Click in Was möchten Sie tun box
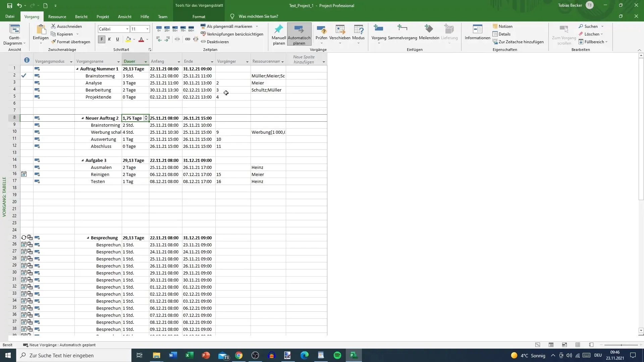644x362 pixels. 258,16
